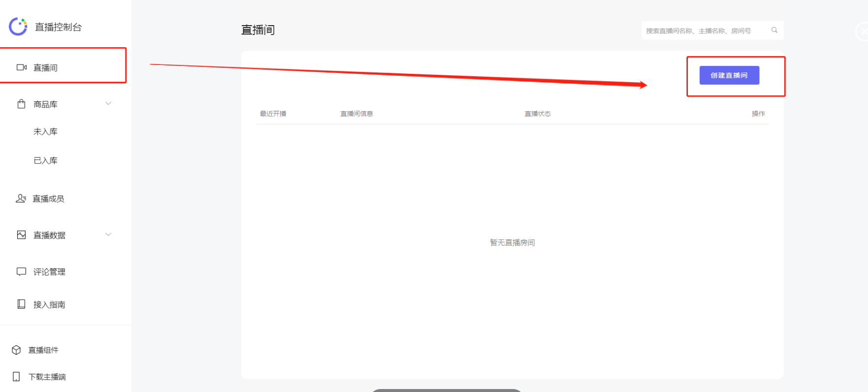Click the cube icon for 直播组件
The width and height of the screenshot is (868, 392).
click(x=16, y=350)
